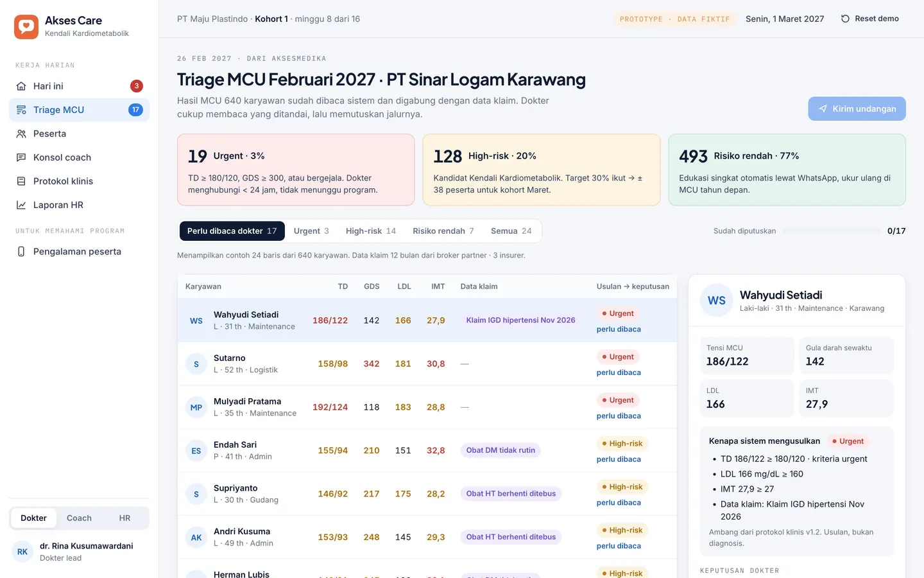Click the Konsol coach chat icon
The height and width of the screenshot is (578, 924).
(x=21, y=157)
